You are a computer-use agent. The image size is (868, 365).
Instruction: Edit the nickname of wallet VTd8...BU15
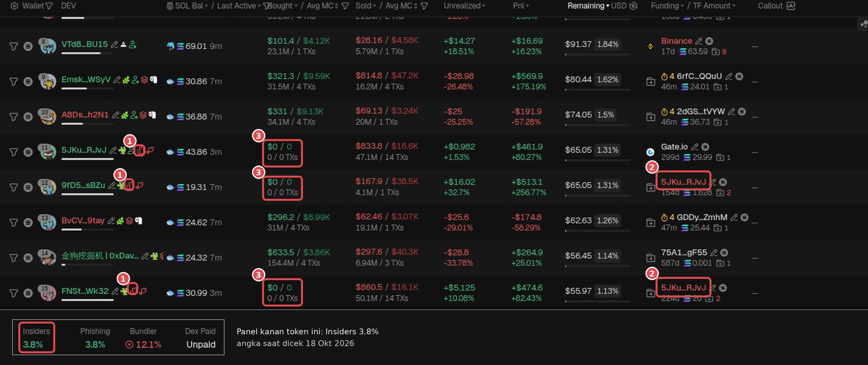(x=114, y=44)
